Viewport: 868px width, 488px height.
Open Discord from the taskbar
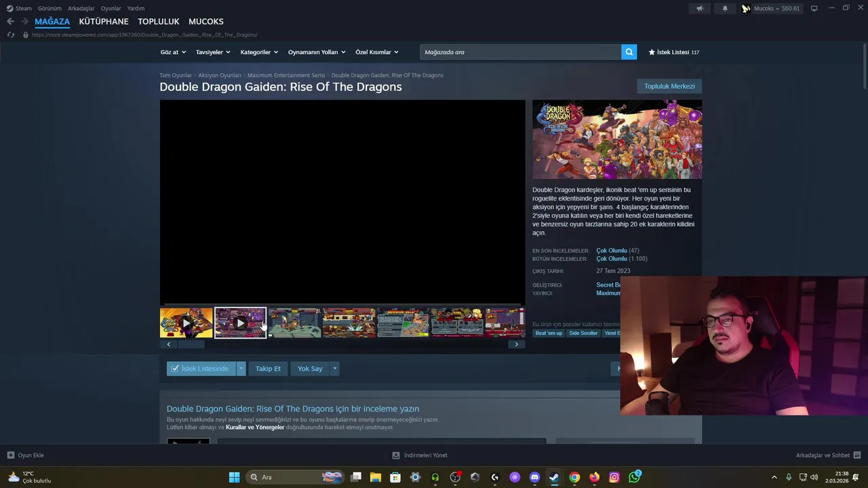click(534, 477)
